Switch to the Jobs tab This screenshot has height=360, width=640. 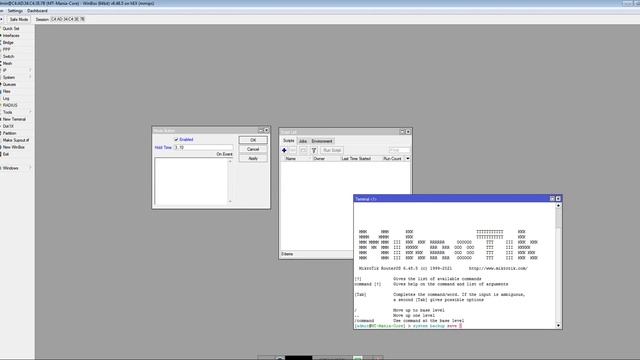(303, 141)
